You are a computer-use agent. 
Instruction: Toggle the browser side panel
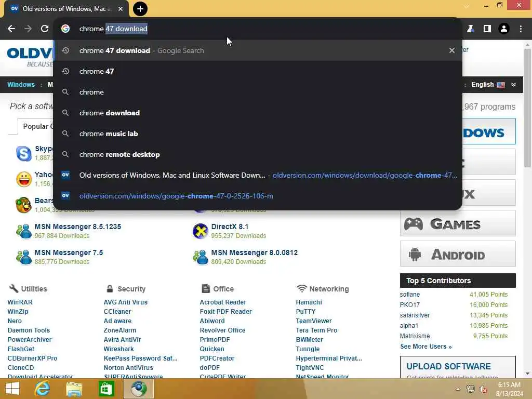pos(487,29)
